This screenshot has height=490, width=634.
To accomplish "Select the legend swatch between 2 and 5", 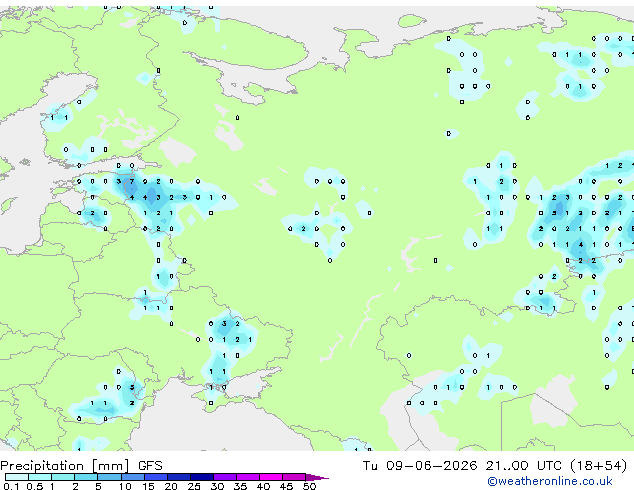I will coord(86,477).
